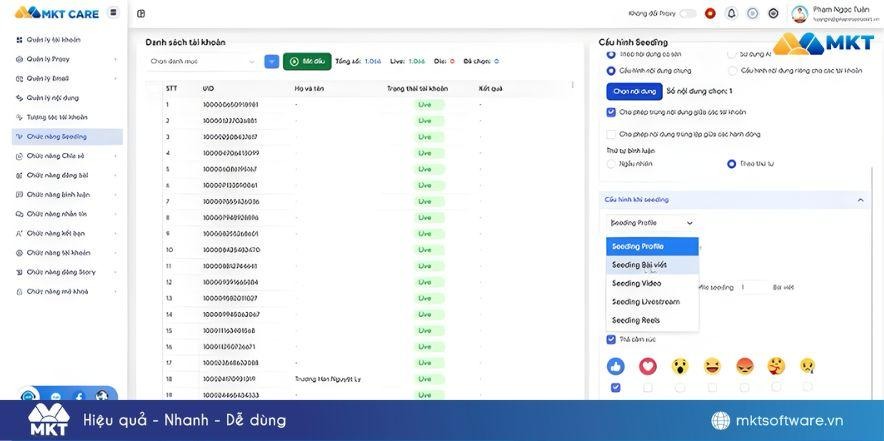Choose 'Seeding Video' from the dropdown list
The width and height of the screenshot is (884, 441).
(637, 283)
